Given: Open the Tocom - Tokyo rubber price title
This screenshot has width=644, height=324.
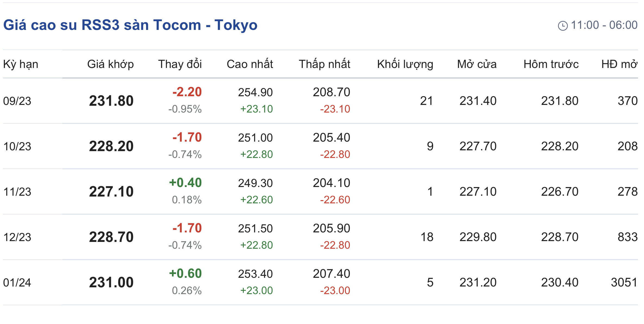Looking at the screenshot, I should 130,25.
